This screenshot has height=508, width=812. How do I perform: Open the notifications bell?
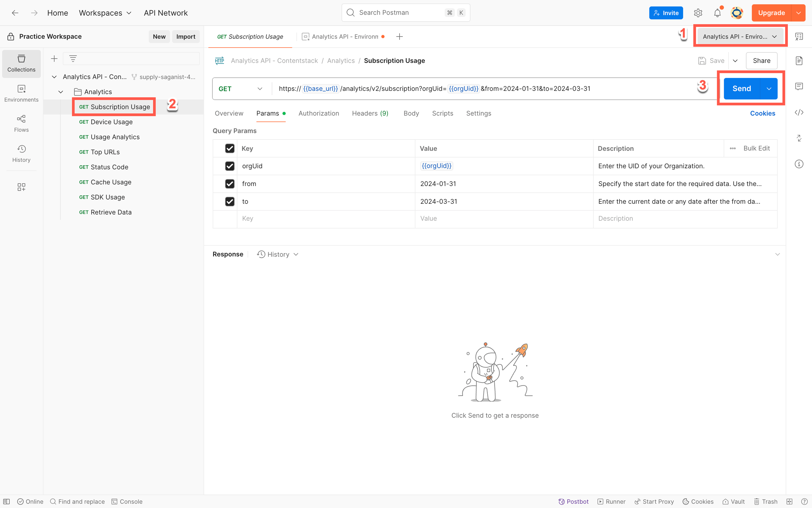[717, 13]
